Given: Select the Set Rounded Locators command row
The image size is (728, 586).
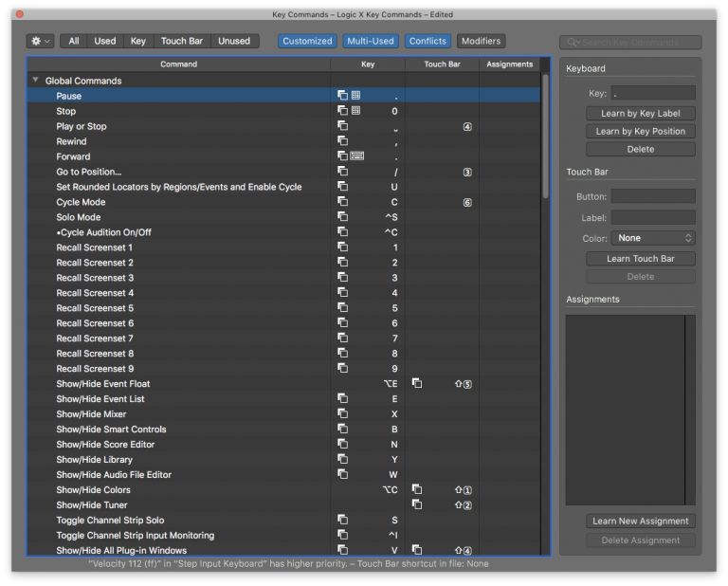Looking at the screenshot, I should [x=283, y=187].
